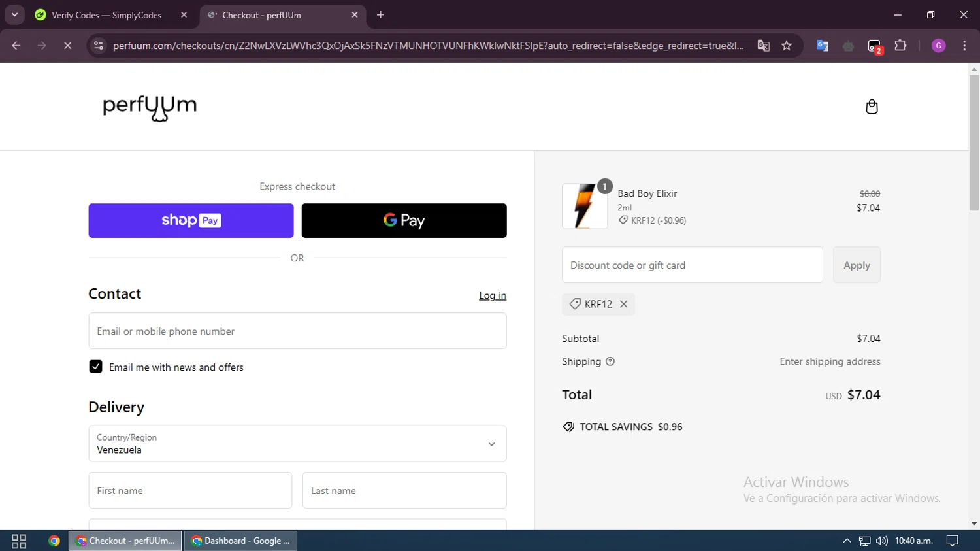The image size is (980, 551).
Task: Remove the KRF12 discount code
Action: pos(624,304)
